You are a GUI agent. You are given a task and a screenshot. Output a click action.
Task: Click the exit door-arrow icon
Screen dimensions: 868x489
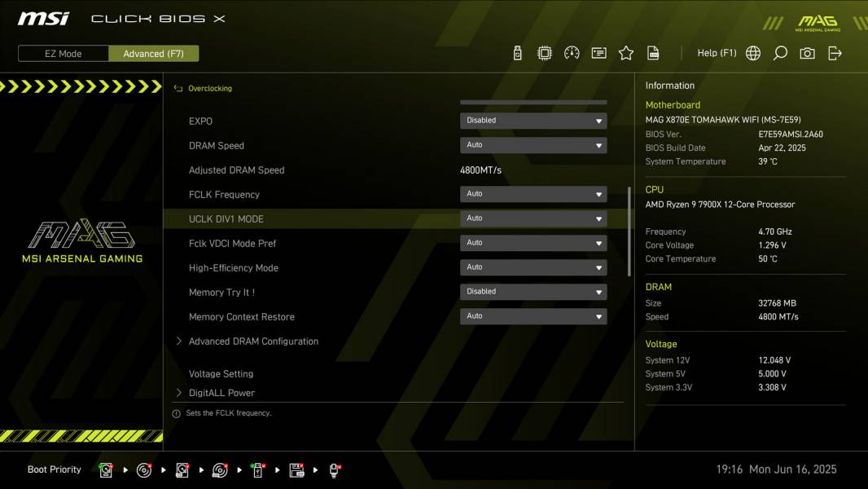click(x=835, y=53)
